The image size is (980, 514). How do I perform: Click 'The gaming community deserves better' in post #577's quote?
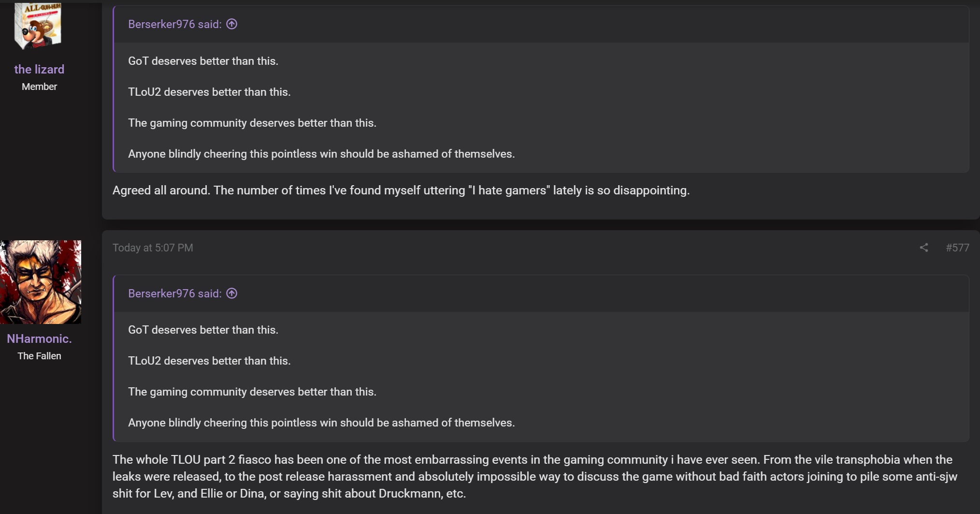tap(252, 392)
